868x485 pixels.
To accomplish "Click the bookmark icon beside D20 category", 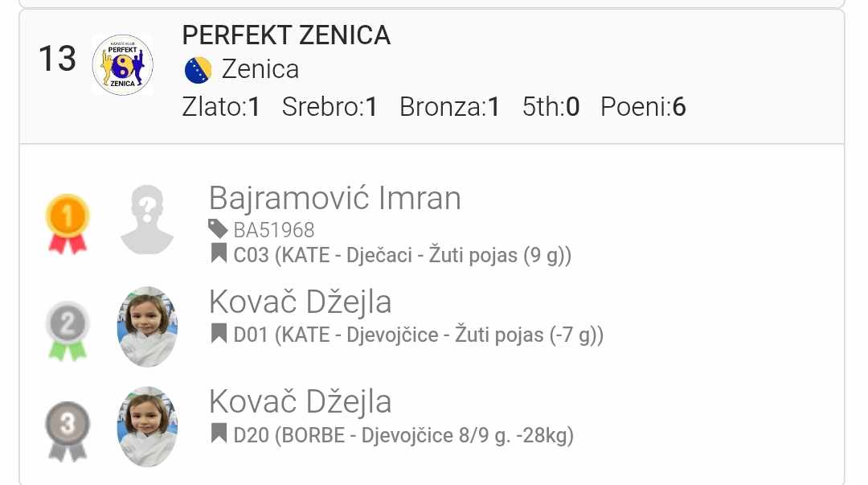I will point(219,435).
